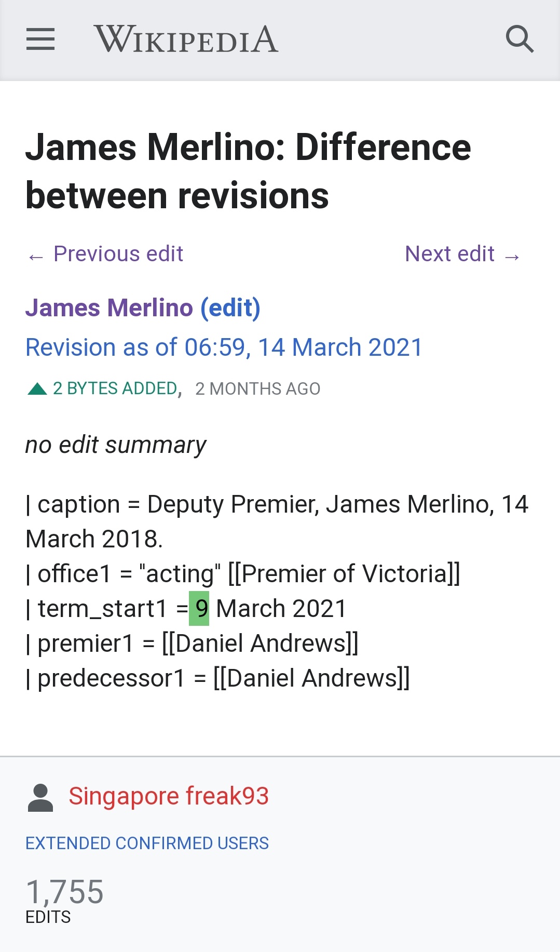Go to Next edit
Screen dimensions: 560x952
pos(449,254)
